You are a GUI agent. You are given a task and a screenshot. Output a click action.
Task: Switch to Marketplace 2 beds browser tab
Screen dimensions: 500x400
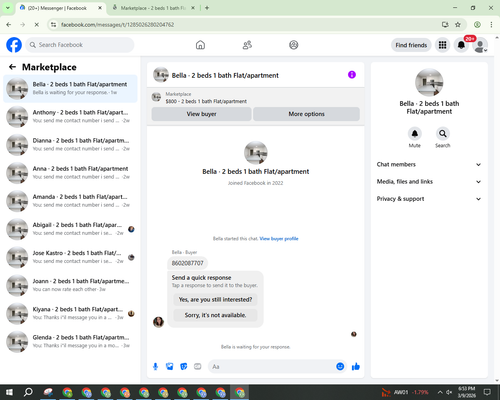[153, 8]
